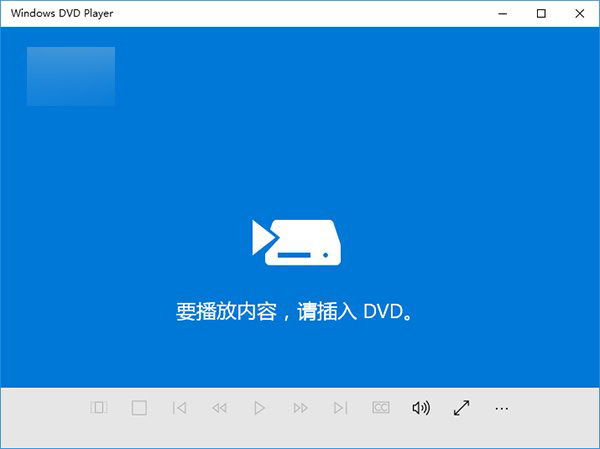Rewind using the double left arrows
The image size is (600, 449).
click(x=220, y=408)
